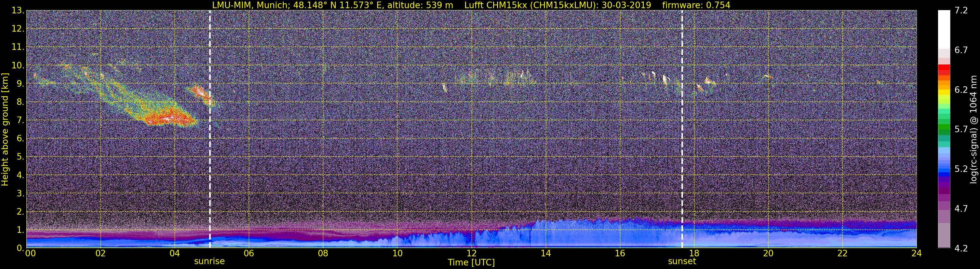This screenshot has width=980, height=269.
Task: Click the time axis tick label '08'
Action: (323, 253)
